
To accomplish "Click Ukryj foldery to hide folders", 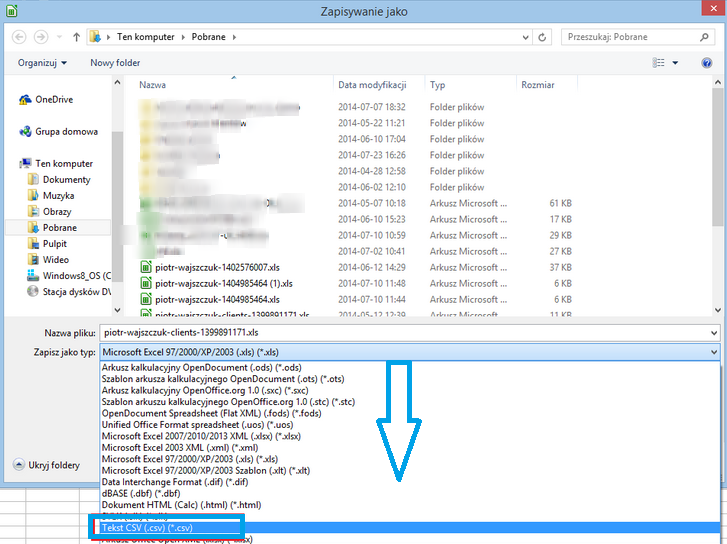I will pos(46,465).
